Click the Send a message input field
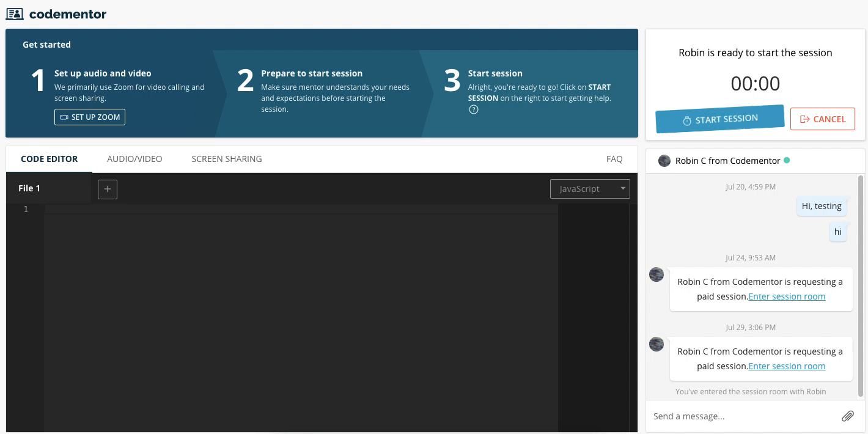This screenshot has width=868, height=434. pyautogui.click(x=743, y=416)
